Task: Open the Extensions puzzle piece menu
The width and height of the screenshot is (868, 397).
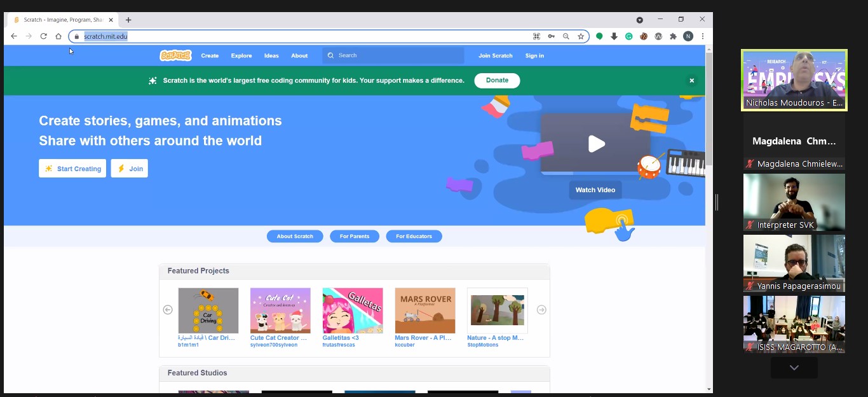Action: [673, 36]
